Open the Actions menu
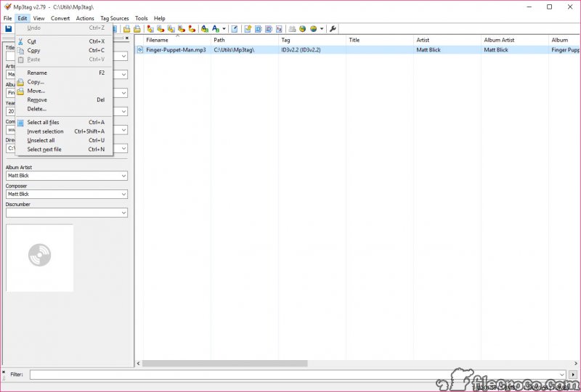 (x=85, y=18)
